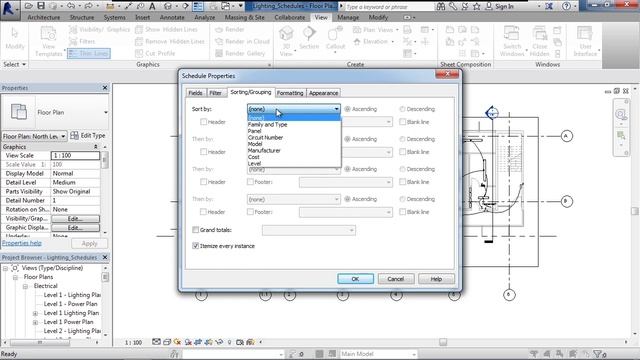
Task: Open the User Interface tool
Action: (585, 41)
